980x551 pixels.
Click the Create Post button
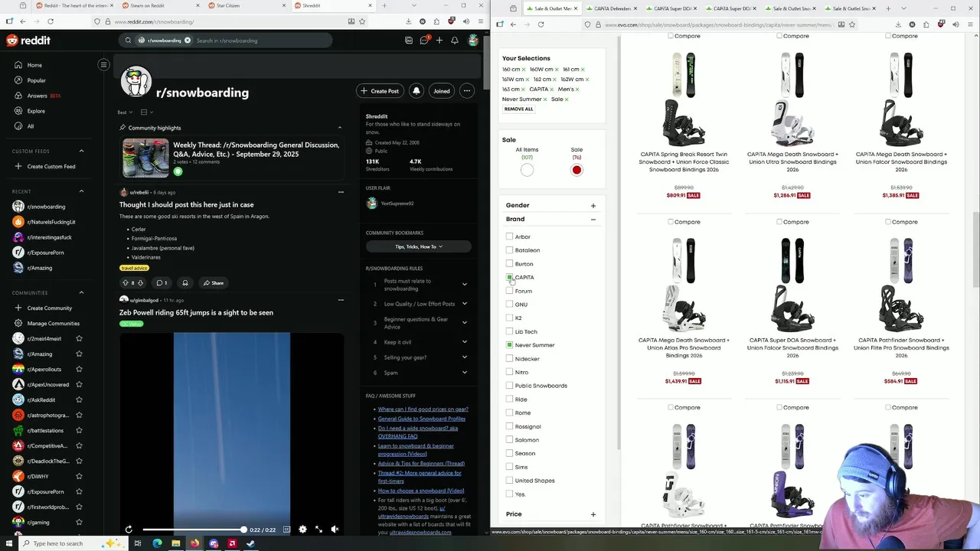[380, 91]
